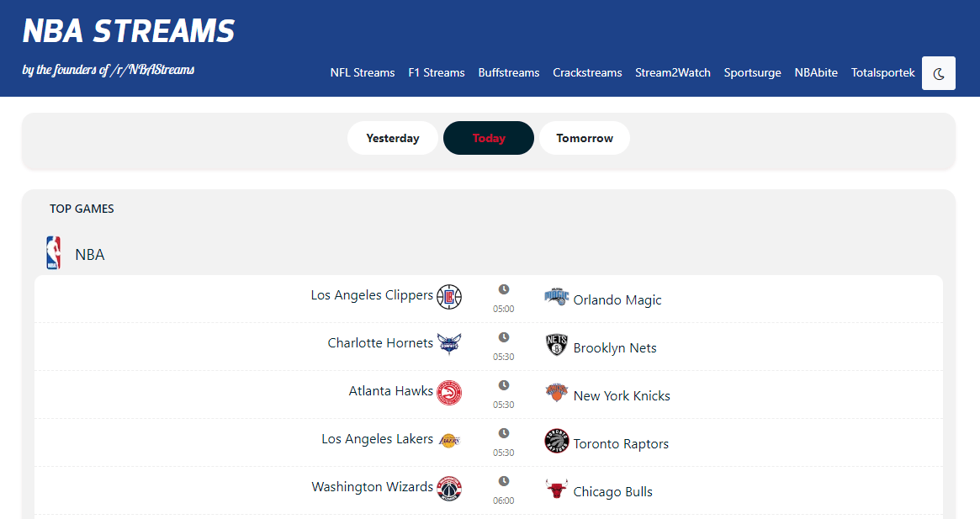This screenshot has width=980, height=519.
Task: Select the Today tab
Action: tap(489, 138)
